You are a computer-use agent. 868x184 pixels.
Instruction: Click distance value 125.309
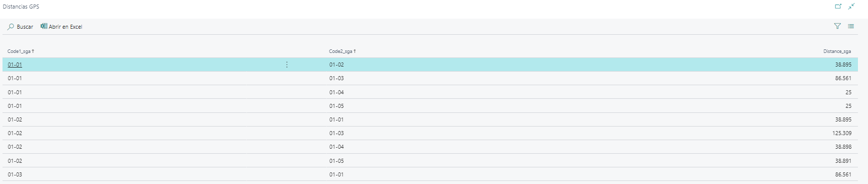pos(842,133)
